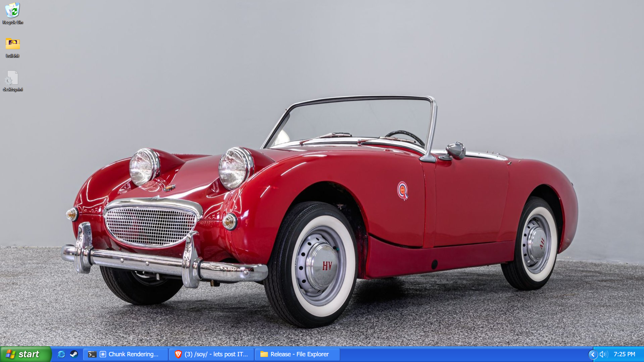Select the 'bullshit' folder icon

point(13,44)
